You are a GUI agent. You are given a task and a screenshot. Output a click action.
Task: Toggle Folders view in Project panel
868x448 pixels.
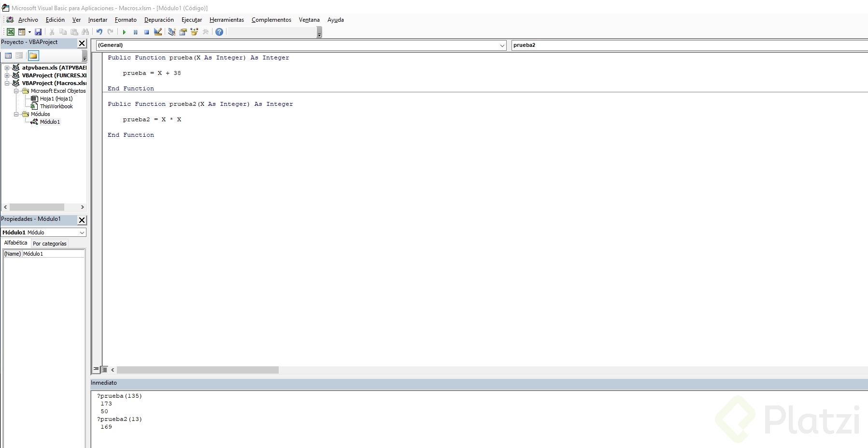(33, 56)
